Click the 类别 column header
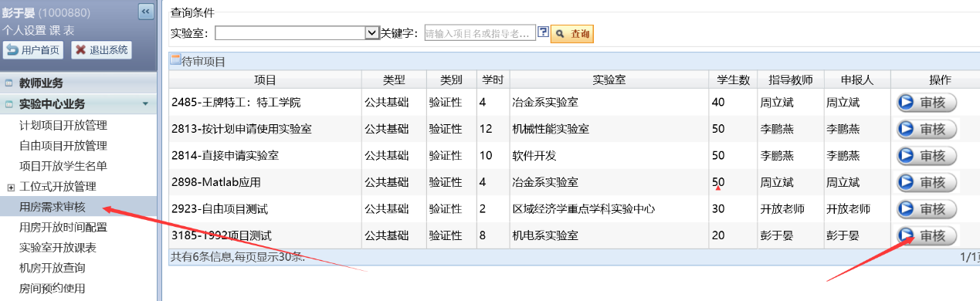This screenshot has height=301, width=980. click(x=451, y=80)
